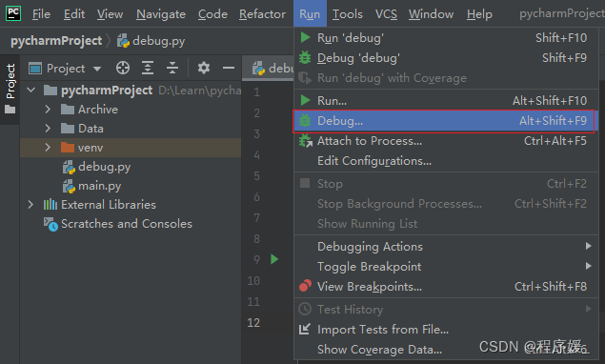This screenshot has width=605, height=364.
Task: Click the green run gutter arrow at line 9
Action: click(x=274, y=259)
